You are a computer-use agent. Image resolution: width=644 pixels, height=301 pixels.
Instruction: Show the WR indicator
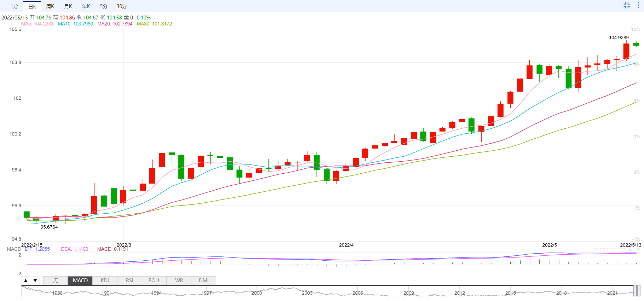[179, 280]
